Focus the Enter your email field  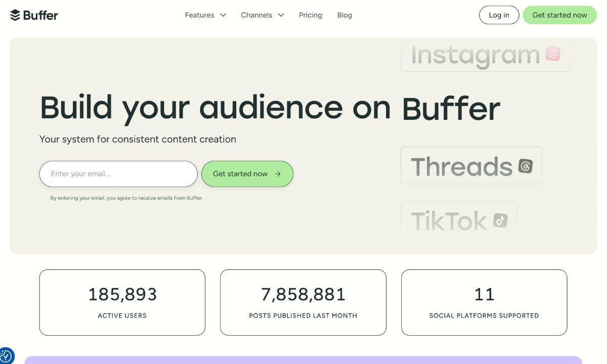coord(118,174)
